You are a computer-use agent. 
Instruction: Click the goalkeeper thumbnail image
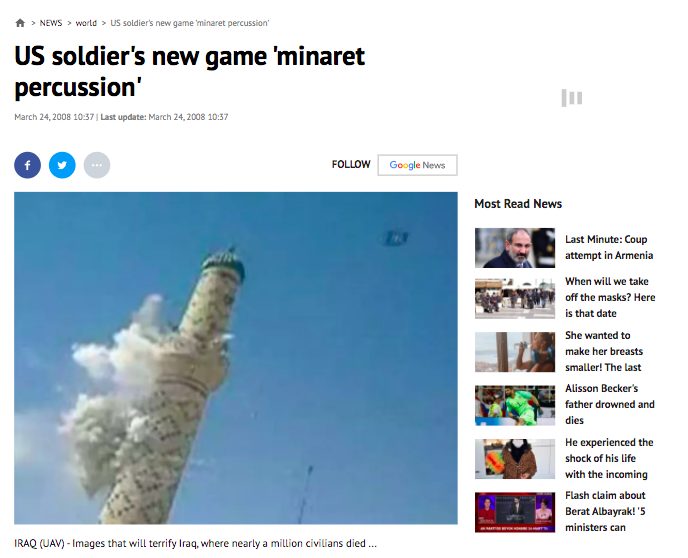tap(515, 405)
